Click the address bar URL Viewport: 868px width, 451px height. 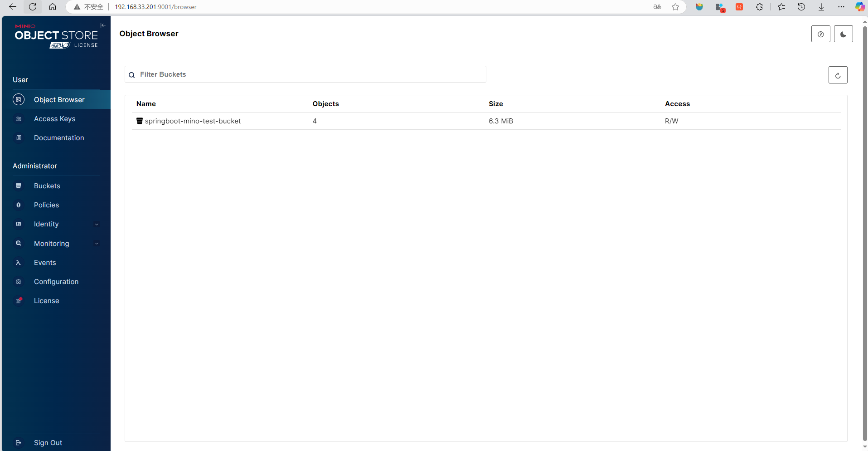[x=155, y=7]
